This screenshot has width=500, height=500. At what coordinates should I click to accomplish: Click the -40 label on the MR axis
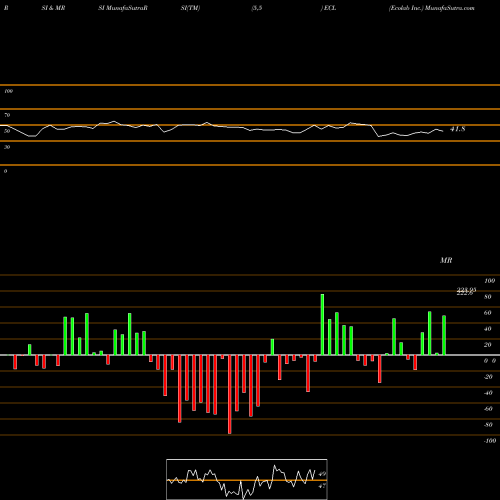[x=488, y=393]
